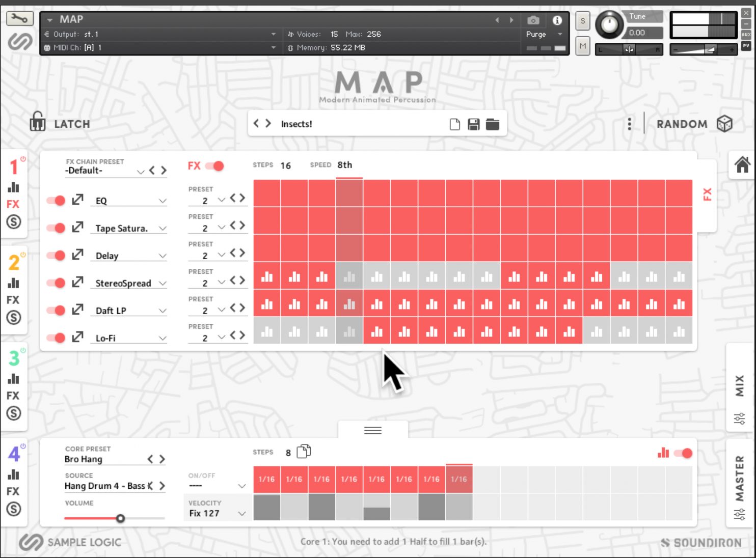Click the Insects! preset name field

tap(297, 123)
